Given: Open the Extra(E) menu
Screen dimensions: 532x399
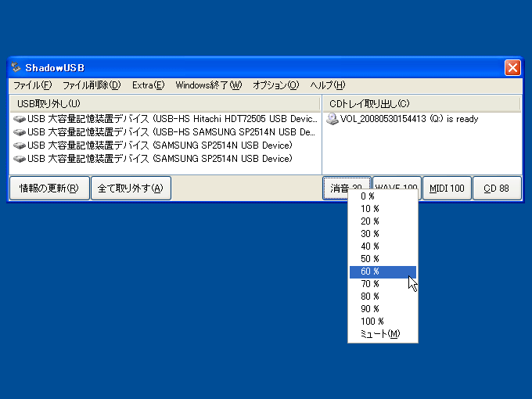Looking at the screenshot, I should tap(149, 85).
